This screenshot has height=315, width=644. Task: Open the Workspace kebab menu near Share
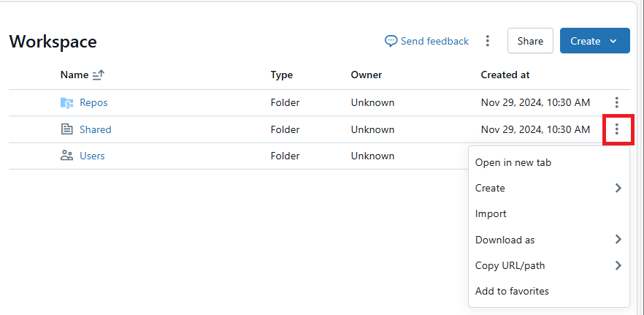(488, 41)
